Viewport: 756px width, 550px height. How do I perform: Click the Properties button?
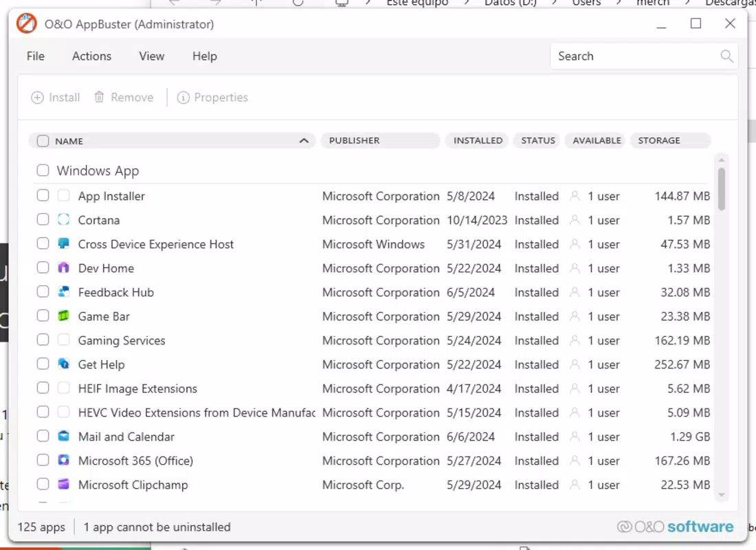click(212, 98)
